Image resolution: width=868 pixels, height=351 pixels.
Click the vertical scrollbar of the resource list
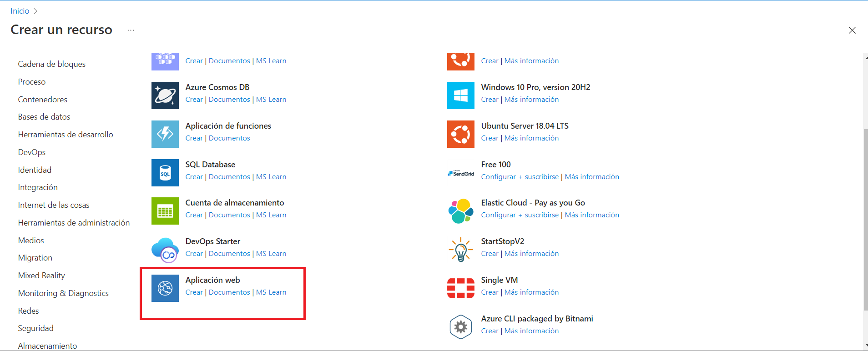coord(865,220)
